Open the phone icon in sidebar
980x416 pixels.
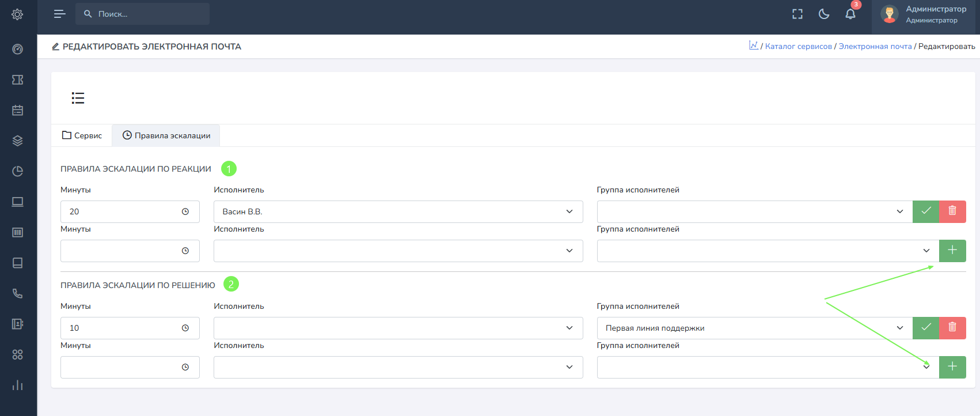(x=17, y=293)
